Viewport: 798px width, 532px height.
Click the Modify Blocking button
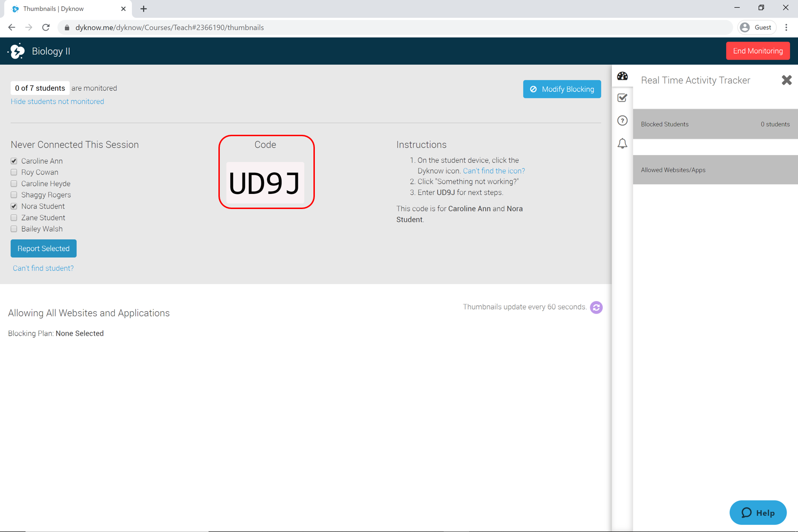point(562,89)
